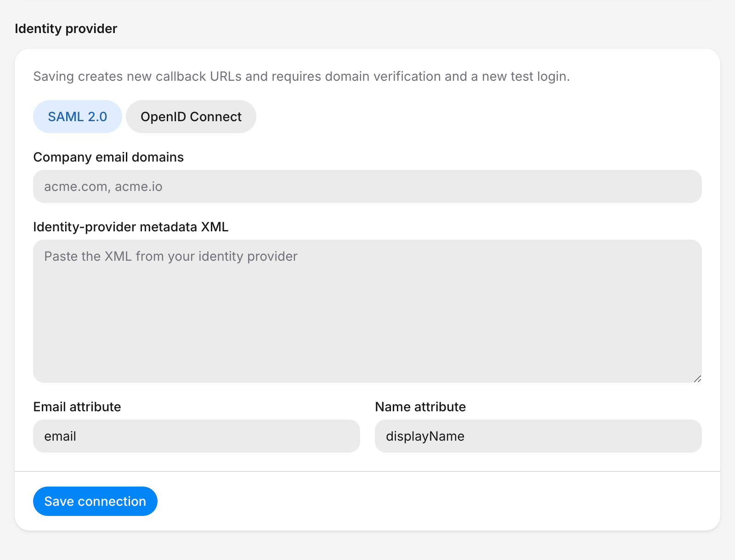
Task: Click the Email attribute input field
Action: tap(197, 436)
